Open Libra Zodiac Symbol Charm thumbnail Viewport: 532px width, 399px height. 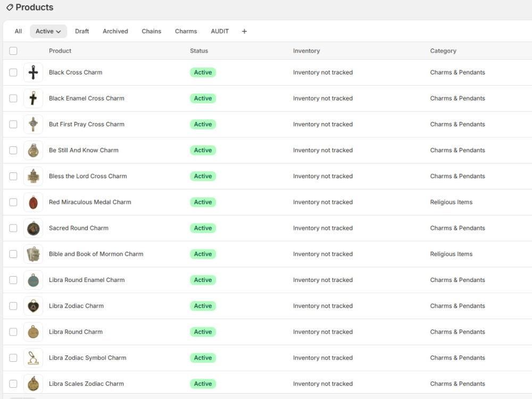click(x=33, y=358)
